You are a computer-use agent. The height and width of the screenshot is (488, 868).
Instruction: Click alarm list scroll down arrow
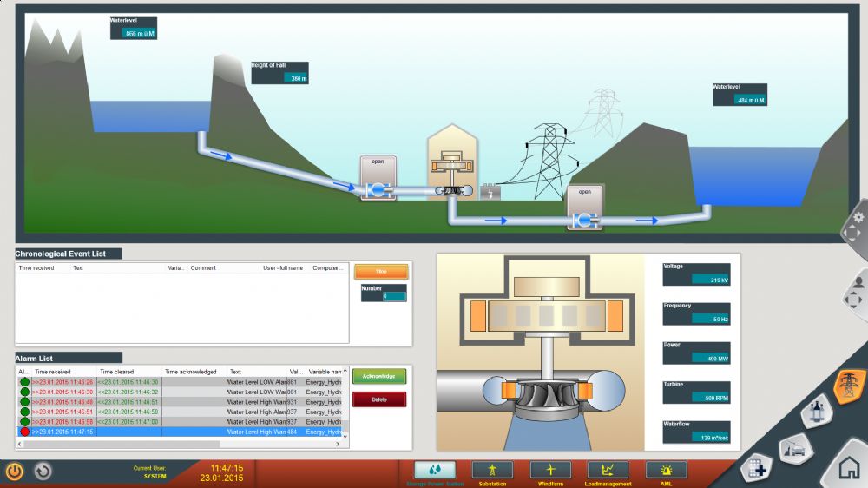(345, 436)
